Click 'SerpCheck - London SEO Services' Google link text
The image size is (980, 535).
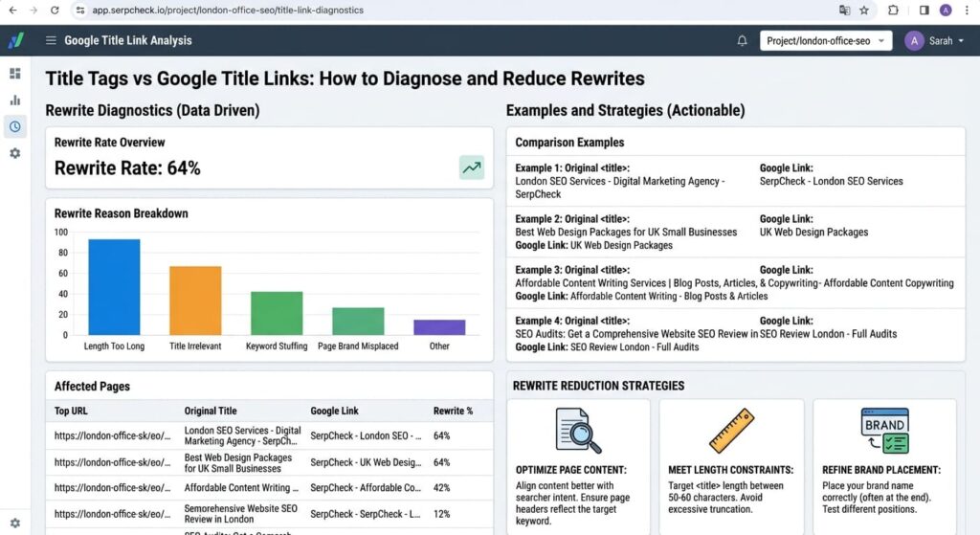832,181
